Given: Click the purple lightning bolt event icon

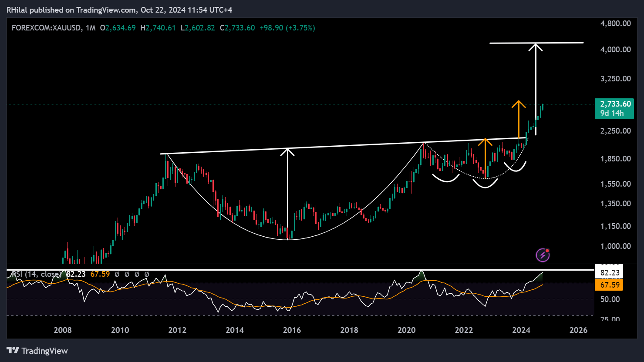Looking at the screenshot, I should click(543, 255).
